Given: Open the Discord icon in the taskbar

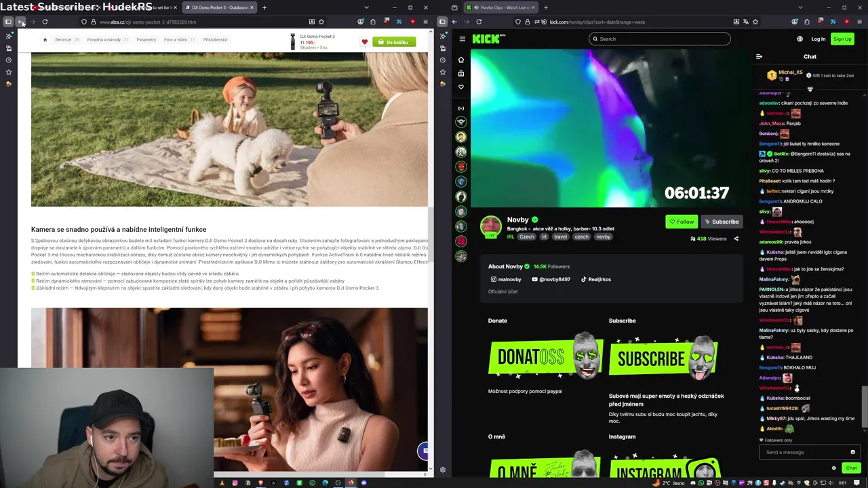Looking at the screenshot, I should [x=363, y=483].
